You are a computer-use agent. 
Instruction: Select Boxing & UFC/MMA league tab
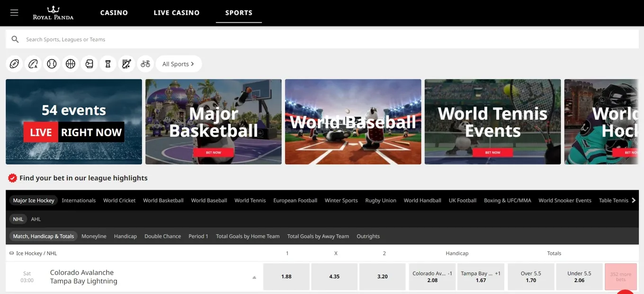[x=508, y=200]
